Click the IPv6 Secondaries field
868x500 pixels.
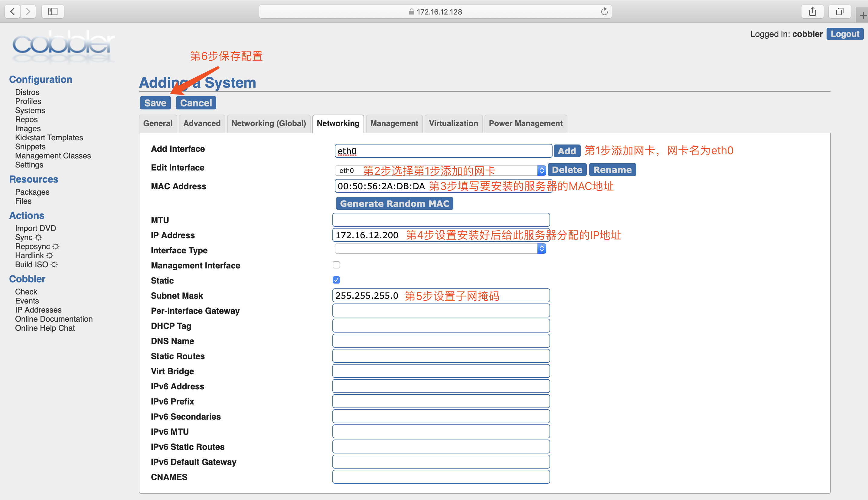(x=441, y=416)
